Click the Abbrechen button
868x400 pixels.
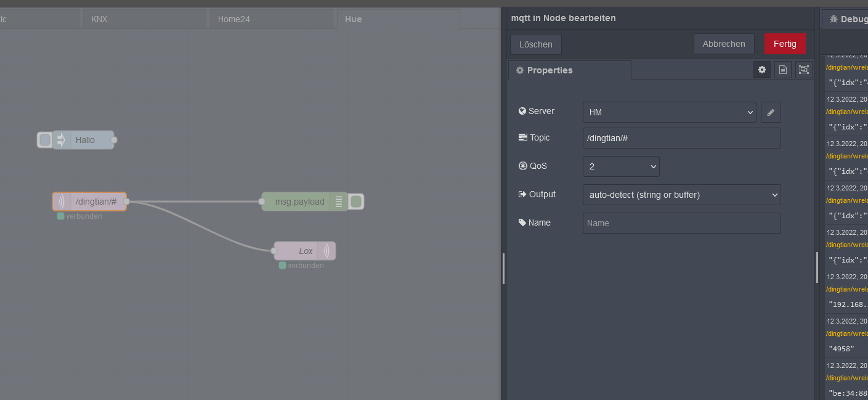(724, 44)
